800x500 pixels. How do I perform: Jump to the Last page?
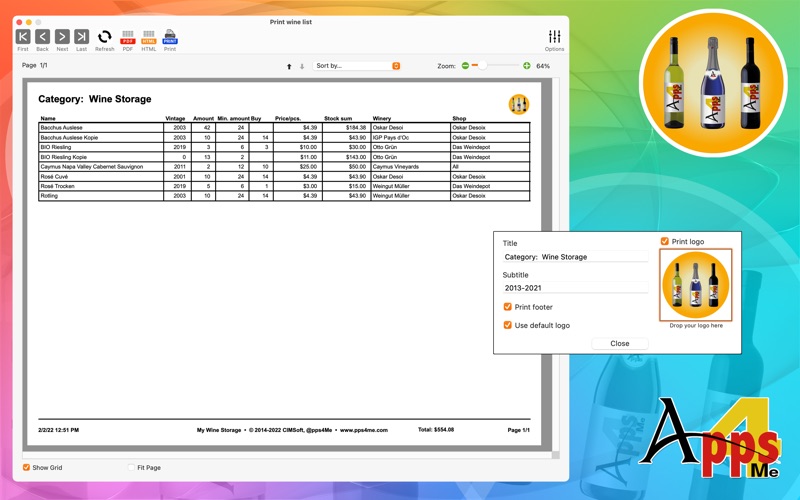(x=82, y=37)
